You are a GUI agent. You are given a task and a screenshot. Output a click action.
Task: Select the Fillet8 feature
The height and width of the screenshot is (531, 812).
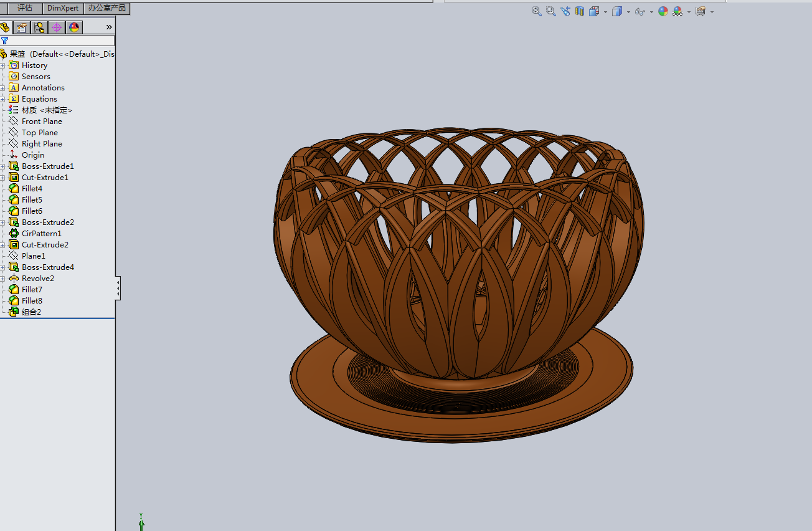pyautogui.click(x=32, y=301)
